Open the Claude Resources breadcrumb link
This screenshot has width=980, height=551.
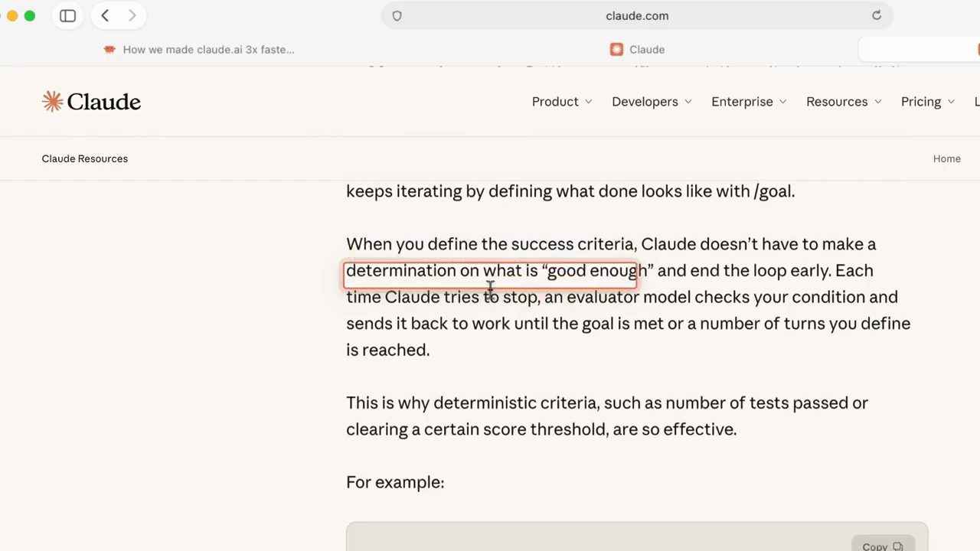85,158
